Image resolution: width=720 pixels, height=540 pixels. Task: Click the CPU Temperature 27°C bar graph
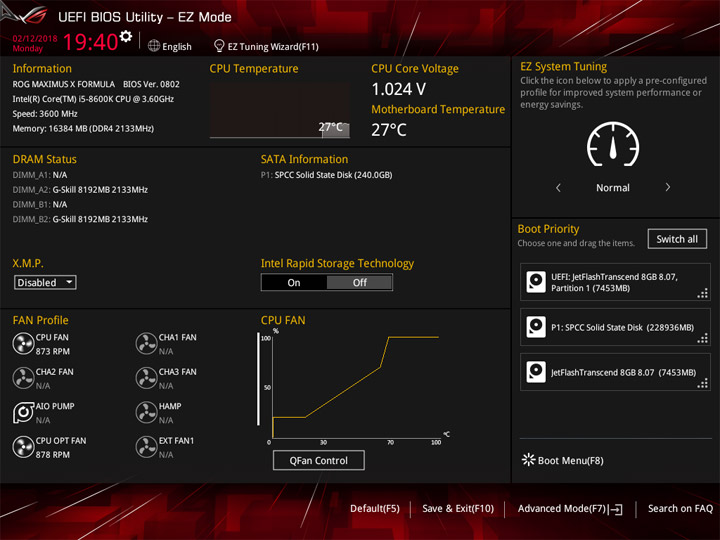(x=280, y=110)
